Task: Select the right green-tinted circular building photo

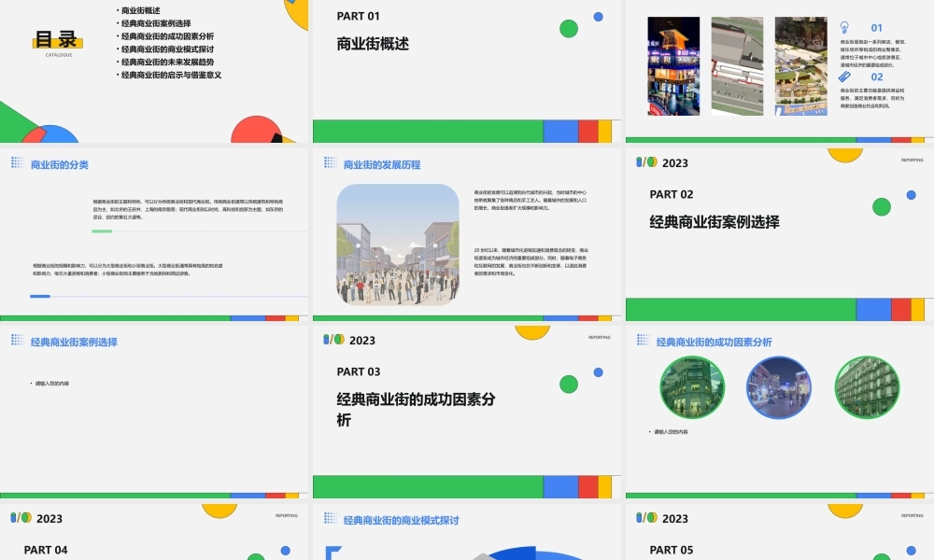Action: click(867, 387)
